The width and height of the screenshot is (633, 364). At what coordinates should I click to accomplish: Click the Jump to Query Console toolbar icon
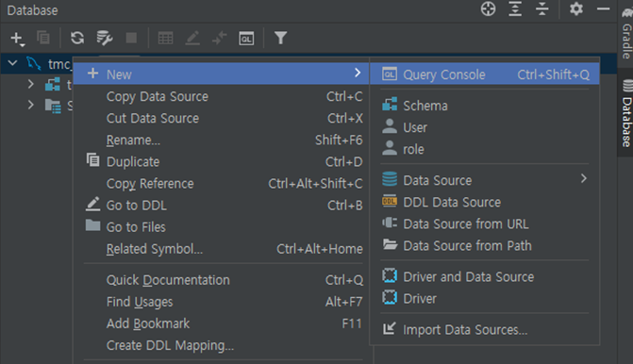[x=246, y=39]
